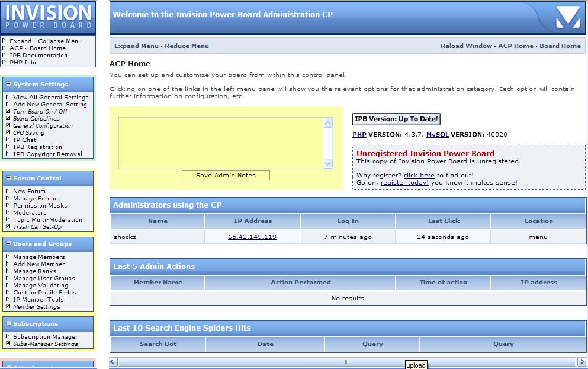The image size is (588, 369).
Task: Open New Forum
Action: click(x=29, y=192)
